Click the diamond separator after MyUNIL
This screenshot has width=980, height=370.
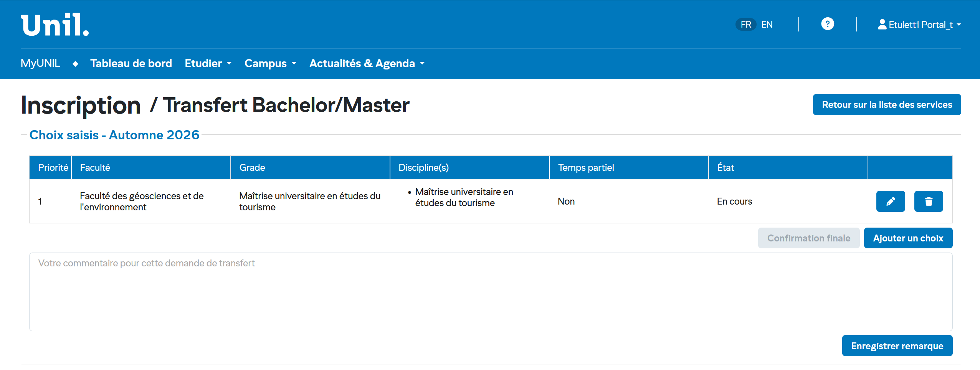[x=75, y=64]
